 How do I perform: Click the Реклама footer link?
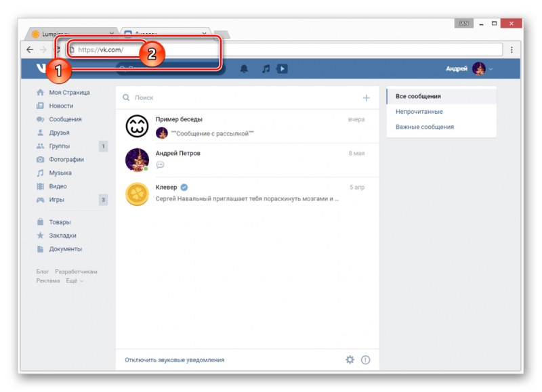click(47, 281)
